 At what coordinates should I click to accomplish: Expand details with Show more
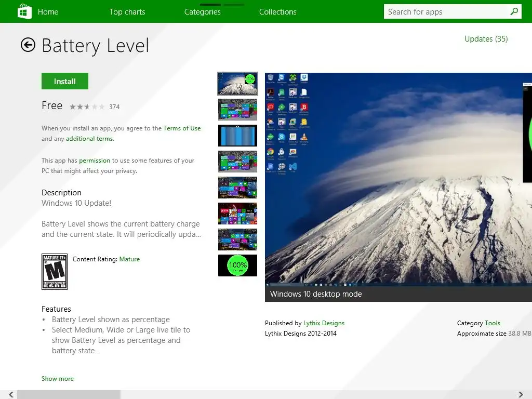tap(58, 379)
